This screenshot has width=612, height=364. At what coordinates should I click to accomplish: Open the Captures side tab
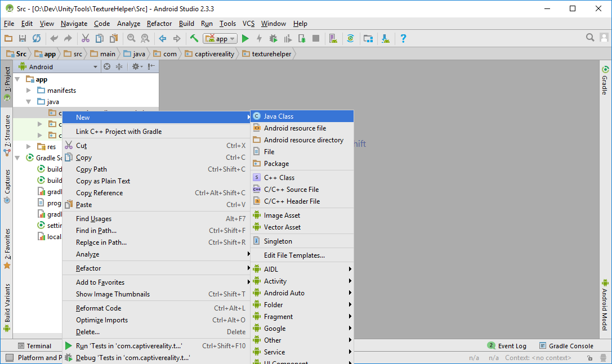[x=7, y=186]
